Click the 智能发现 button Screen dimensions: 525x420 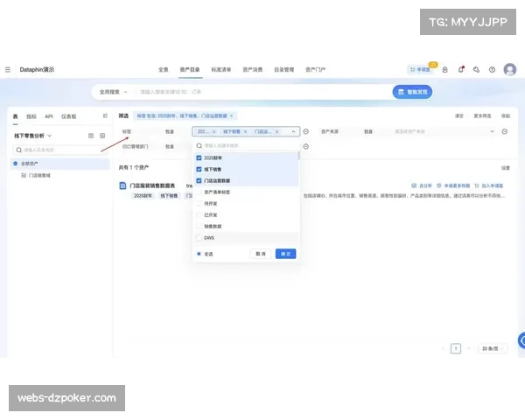tap(412, 92)
